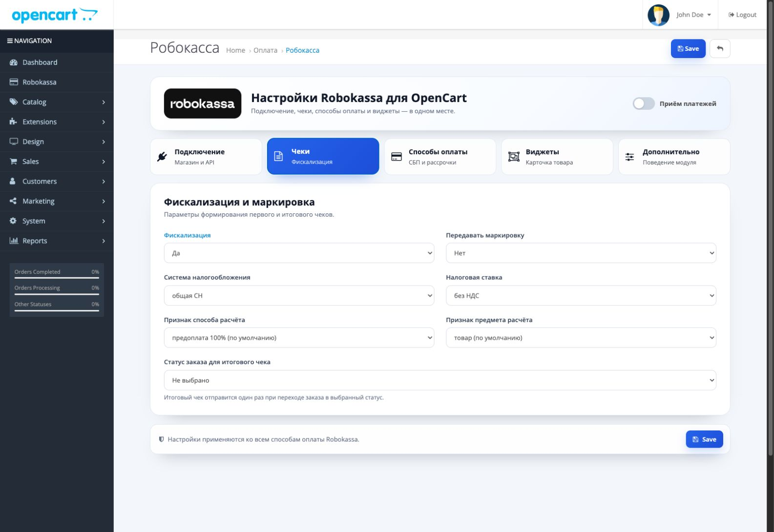Screen dimensions: 774x532
Task: Open the Признак предмета расчёта dropdown
Action: (x=581, y=338)
